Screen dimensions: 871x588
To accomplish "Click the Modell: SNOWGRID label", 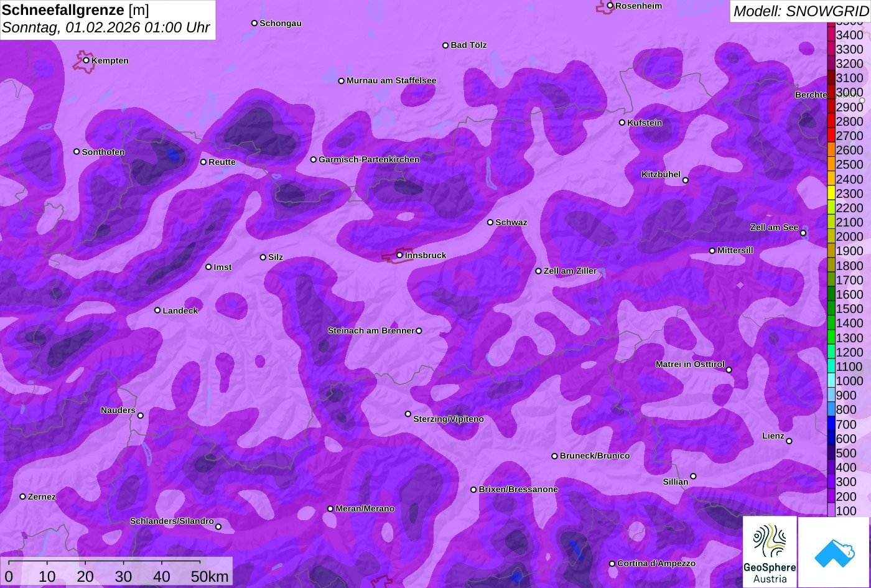I will [801, 11].
